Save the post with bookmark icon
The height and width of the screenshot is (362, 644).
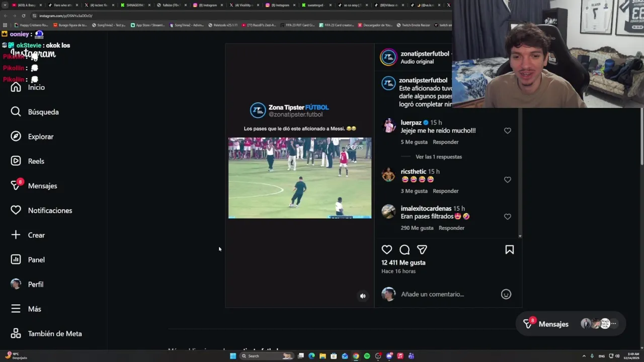coord(510,250)
